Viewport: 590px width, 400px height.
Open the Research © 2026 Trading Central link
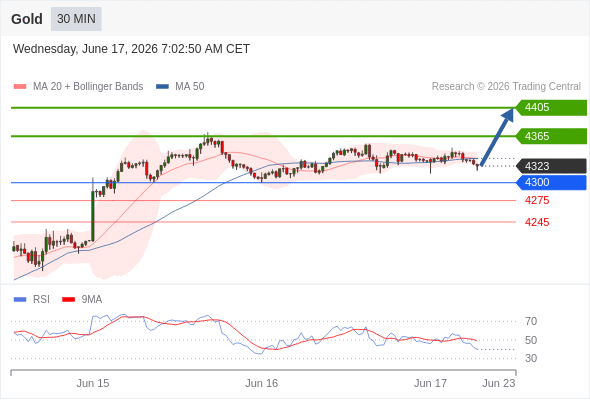506,87
